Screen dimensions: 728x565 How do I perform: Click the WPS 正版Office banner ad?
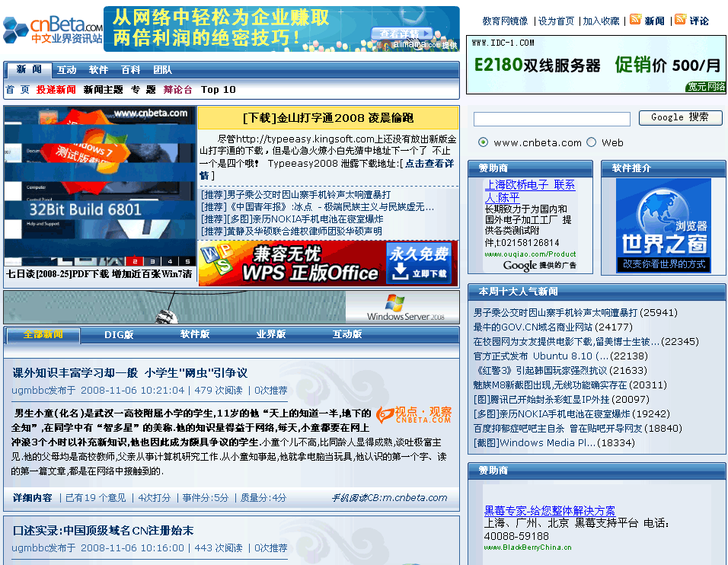pyautogui.click(x=327, y=263)
